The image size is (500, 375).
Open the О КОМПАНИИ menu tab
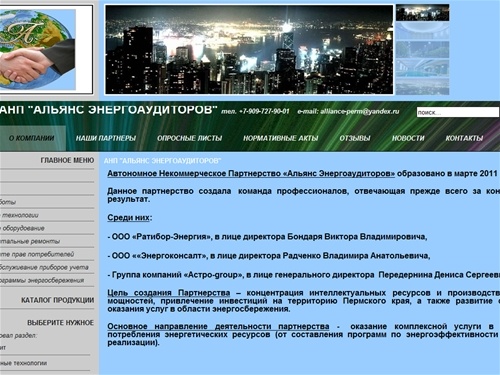(x=32, y=138)
